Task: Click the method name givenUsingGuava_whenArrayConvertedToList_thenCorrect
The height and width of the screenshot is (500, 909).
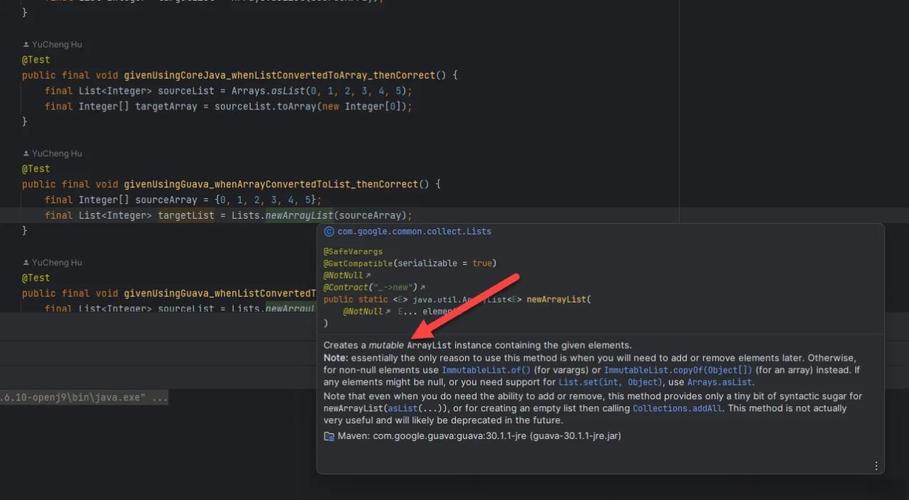Action: (x=271, y=184)
